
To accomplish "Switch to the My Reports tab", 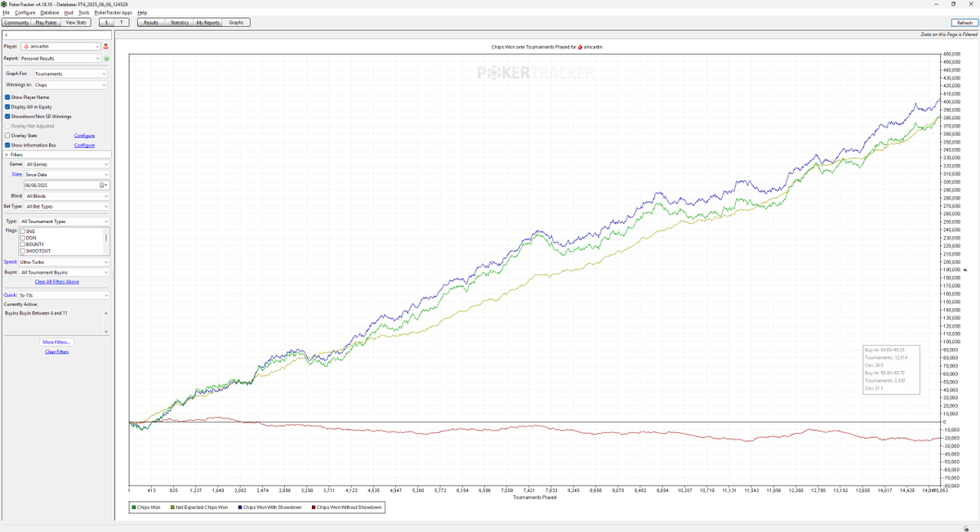I will (x=208, y=23).
